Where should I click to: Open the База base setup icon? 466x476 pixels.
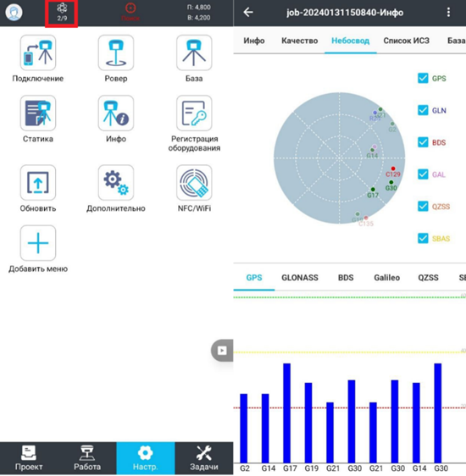coord(194,53)
